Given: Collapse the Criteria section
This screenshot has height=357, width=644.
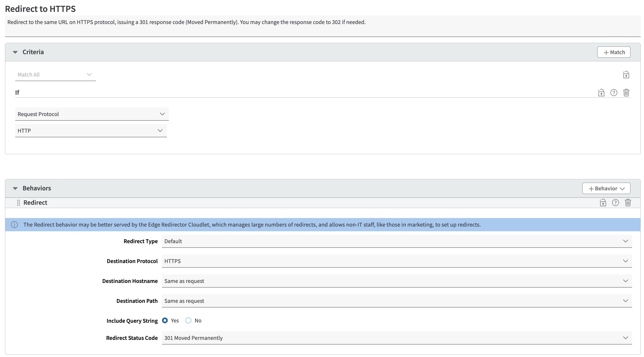Looking at the screenshot, I should coord(15,52).
